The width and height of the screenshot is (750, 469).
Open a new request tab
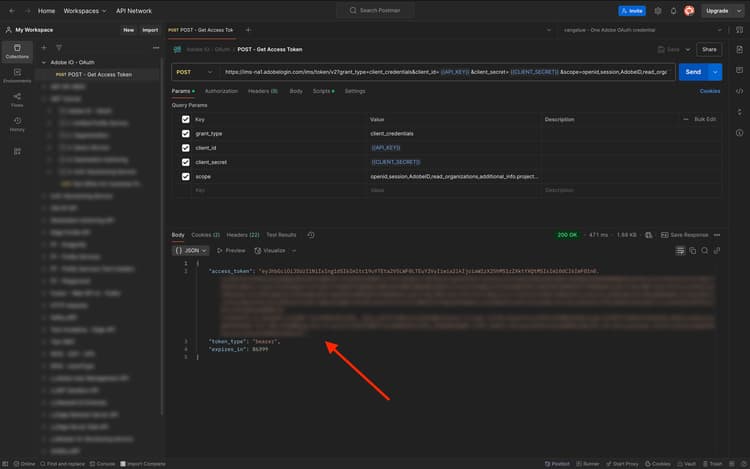[248, 30]
